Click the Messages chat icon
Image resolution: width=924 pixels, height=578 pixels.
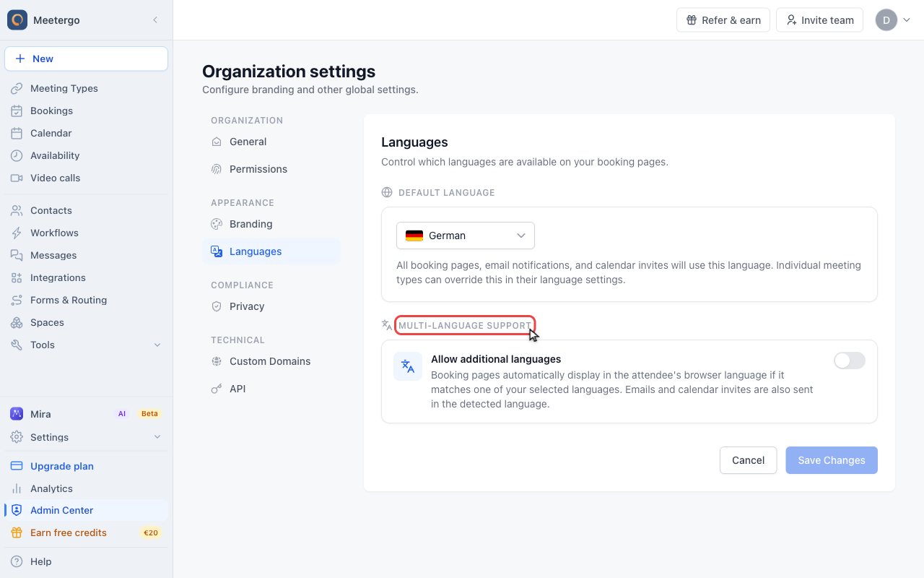pyautogui.click(x=17, y=255)
